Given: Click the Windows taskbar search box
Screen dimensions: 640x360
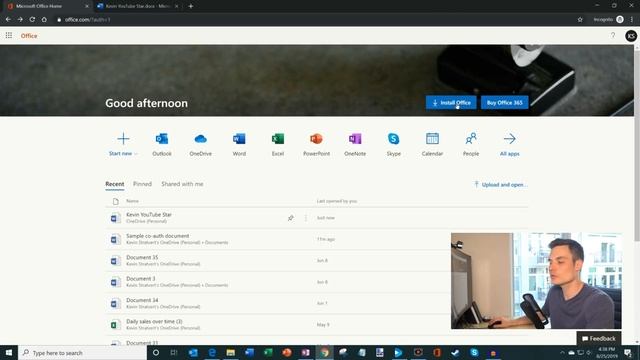Looking at the screenshot, I should click(x=82, y=353).
